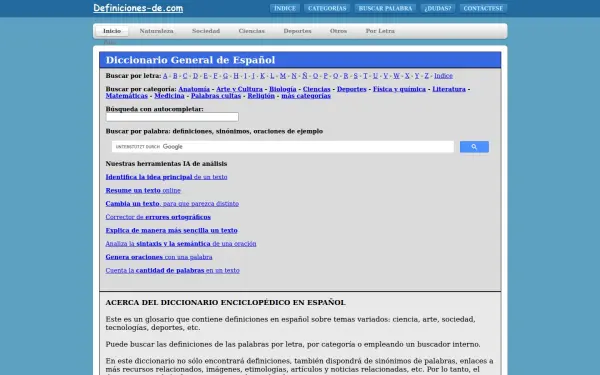This screenshot has width=600, height=375.
Task: Open the Anatomía category link
Action: tap(194, 89)
